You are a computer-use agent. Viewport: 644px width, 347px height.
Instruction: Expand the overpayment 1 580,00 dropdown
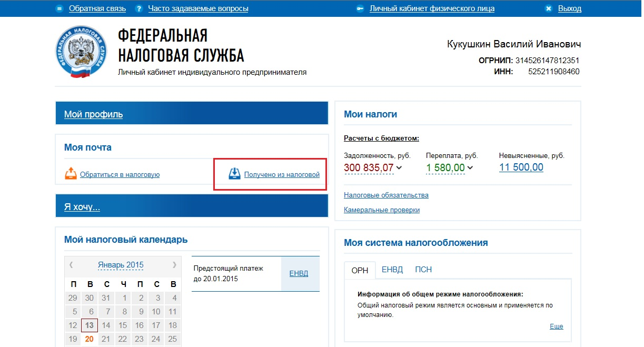470,168
